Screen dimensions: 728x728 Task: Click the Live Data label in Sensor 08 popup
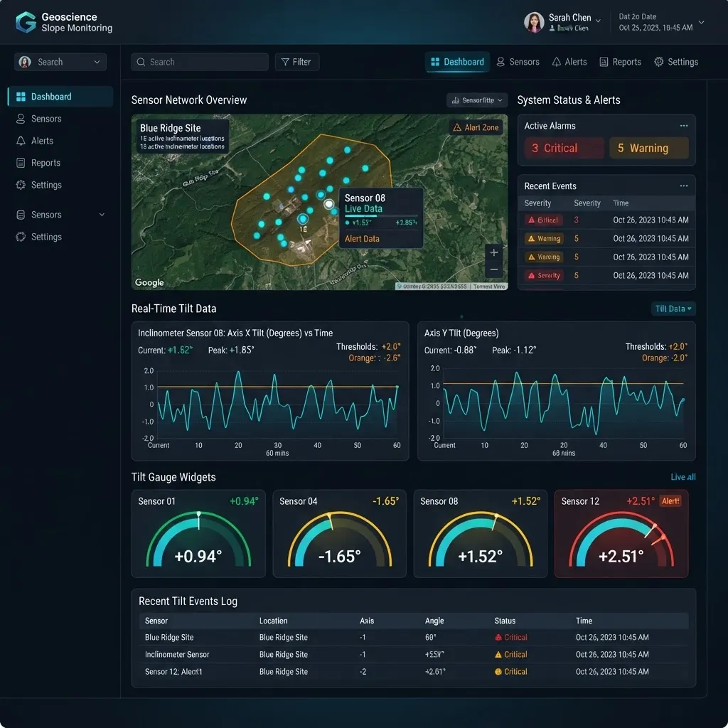tap(363, 209)
